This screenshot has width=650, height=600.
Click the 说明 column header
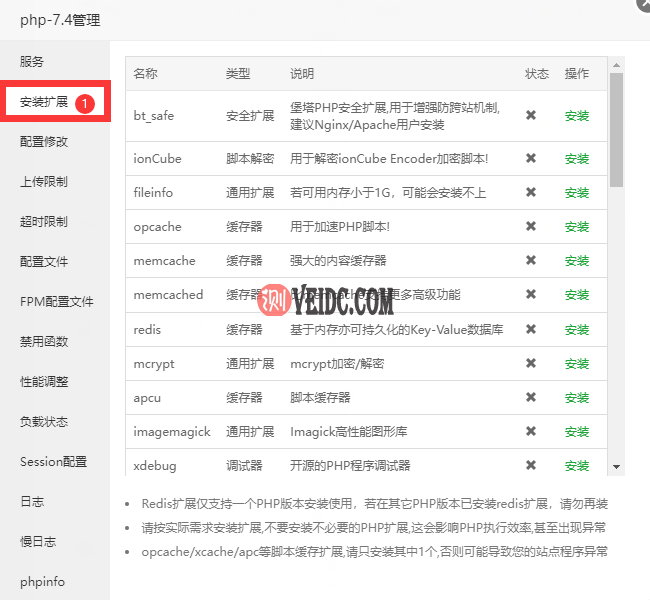[x=302, y=73]
